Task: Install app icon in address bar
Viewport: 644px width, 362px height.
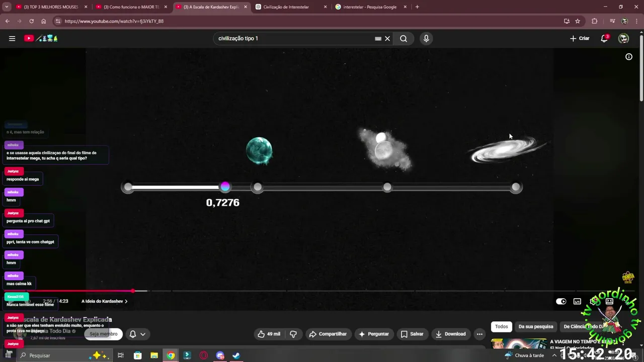Action: 567,21
